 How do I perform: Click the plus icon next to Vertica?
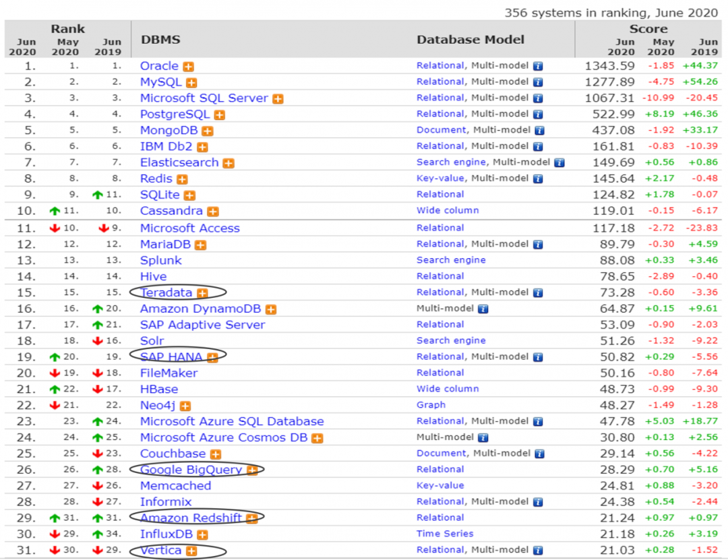(x=191, y=551)
